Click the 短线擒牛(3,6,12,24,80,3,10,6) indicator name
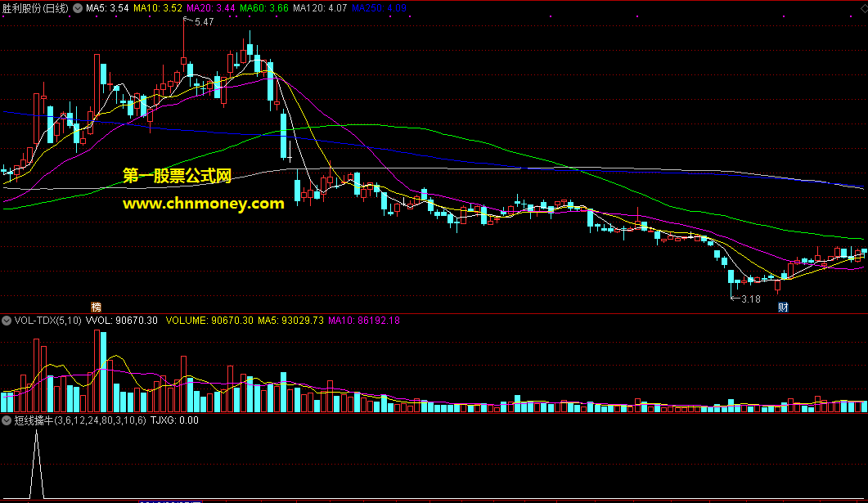The width and height of the screenshot is (868, 503). [80, 420]
